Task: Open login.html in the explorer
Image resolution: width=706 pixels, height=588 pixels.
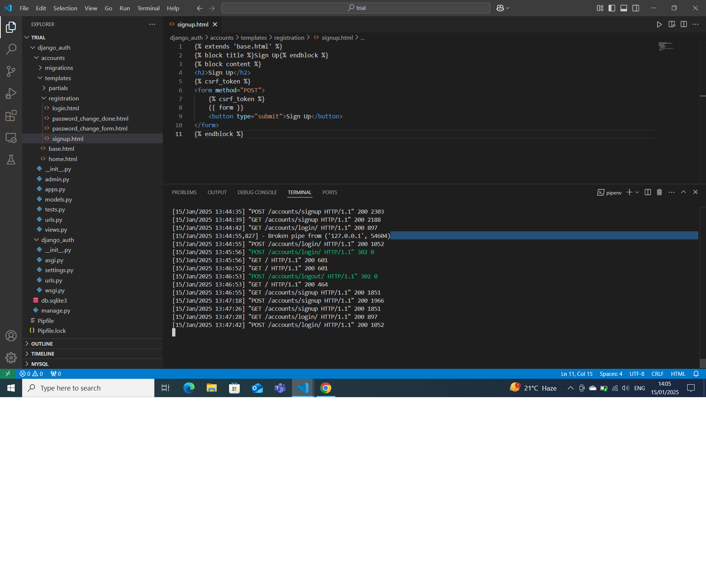Action: (65, 108)
